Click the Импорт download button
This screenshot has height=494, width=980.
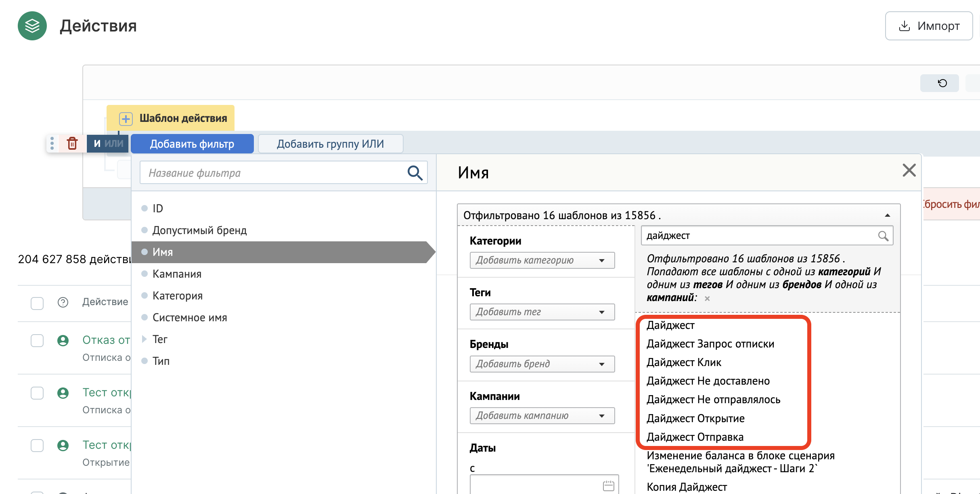(x=929, y=26)
